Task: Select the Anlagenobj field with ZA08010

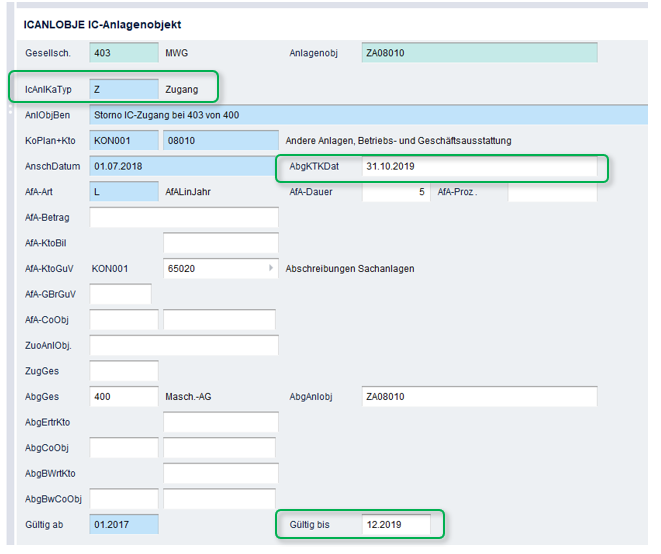Action: (479, 53)
